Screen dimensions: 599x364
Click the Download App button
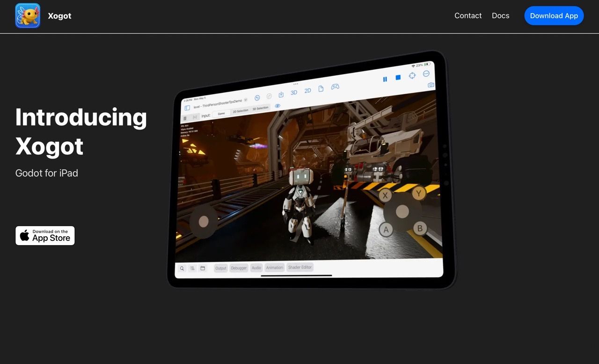[x=554, y=15]
